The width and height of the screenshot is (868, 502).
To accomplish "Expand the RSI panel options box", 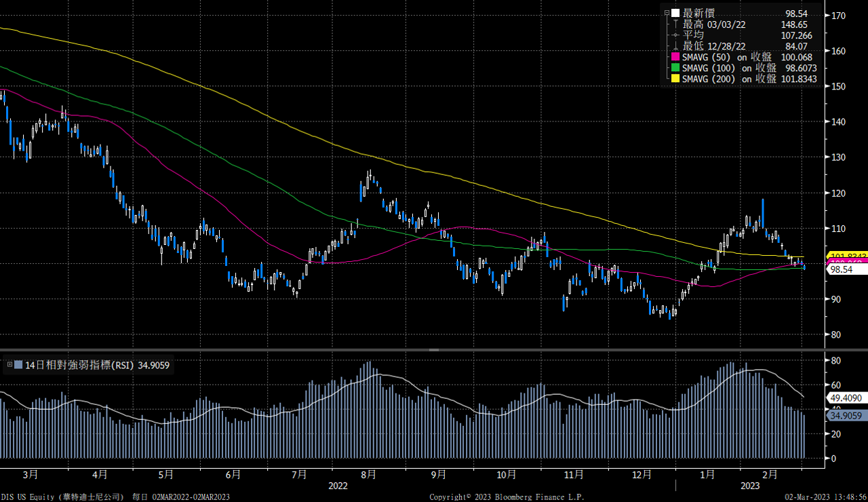I will [x=9, y=364].
